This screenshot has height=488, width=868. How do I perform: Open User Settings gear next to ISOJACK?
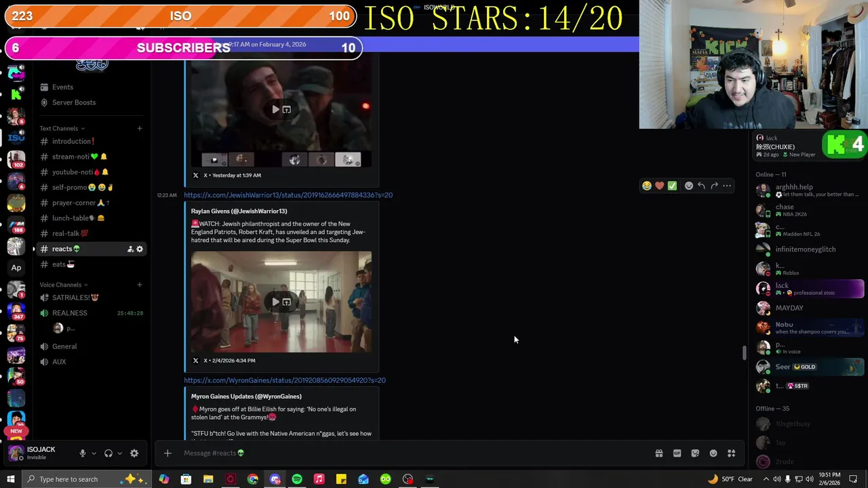(x=134, y=453)
